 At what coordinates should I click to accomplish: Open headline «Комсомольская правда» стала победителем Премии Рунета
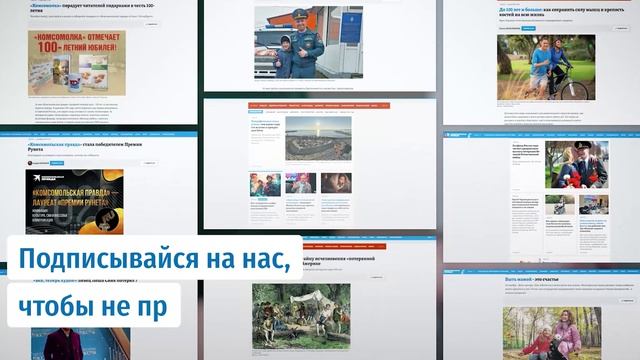pos(85,147)
